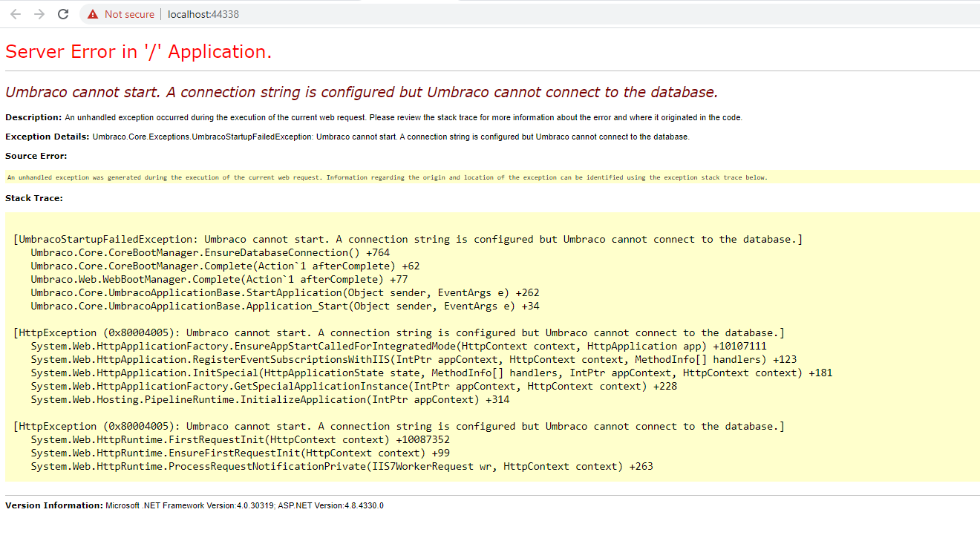
Task: Select FirstRequestInit +10087352 line
Action: click(241, 439)
